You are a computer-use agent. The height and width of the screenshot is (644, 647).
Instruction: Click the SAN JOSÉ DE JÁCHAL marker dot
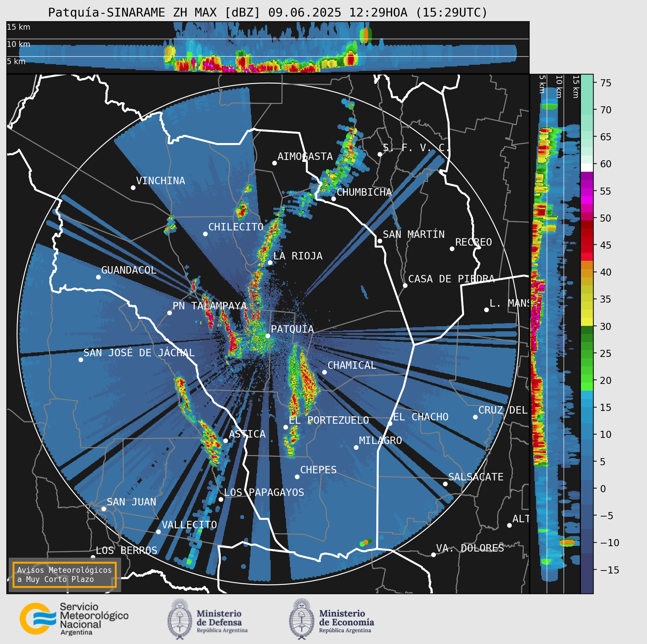[81, 360]
